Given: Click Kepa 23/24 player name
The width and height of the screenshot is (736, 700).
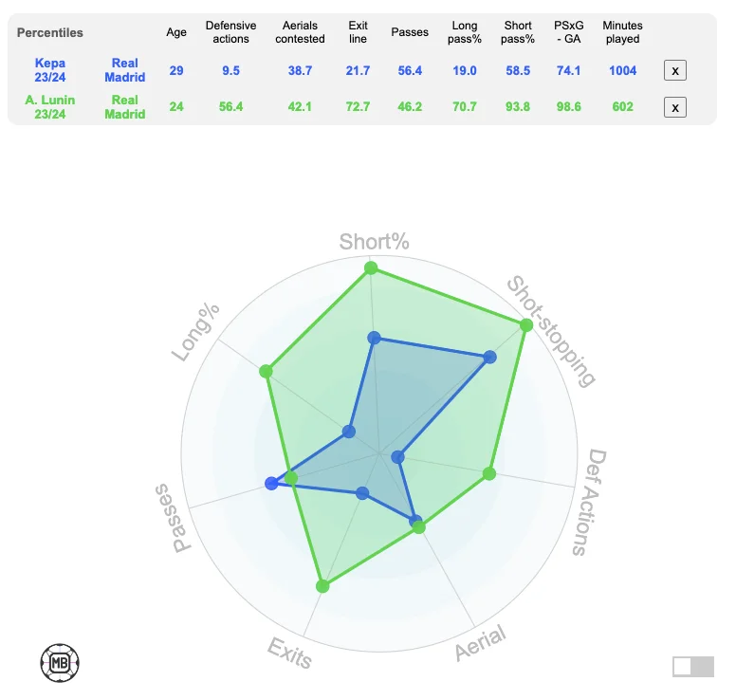Looking at the screenshot, I should (50, 70).
